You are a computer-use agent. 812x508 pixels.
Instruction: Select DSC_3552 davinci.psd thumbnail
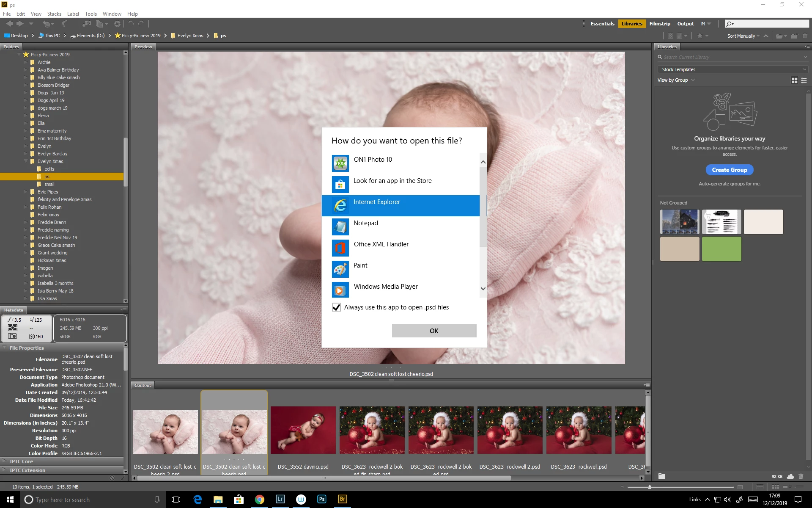pyautogui.click(x=303, y=430)
